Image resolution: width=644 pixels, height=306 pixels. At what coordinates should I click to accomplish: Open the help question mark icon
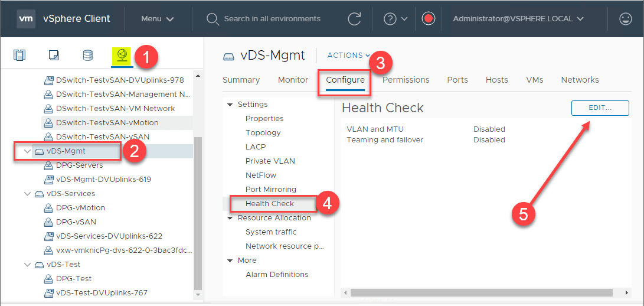pyautogui.click(x=390, y=19)
